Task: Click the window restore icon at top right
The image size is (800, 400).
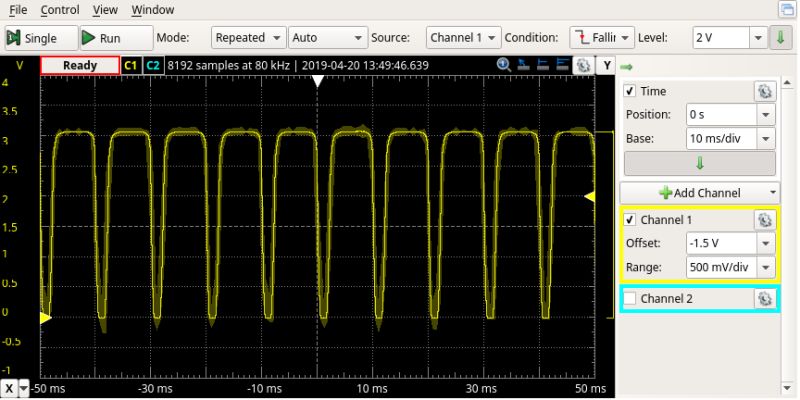Action: [x=786, y=9]
